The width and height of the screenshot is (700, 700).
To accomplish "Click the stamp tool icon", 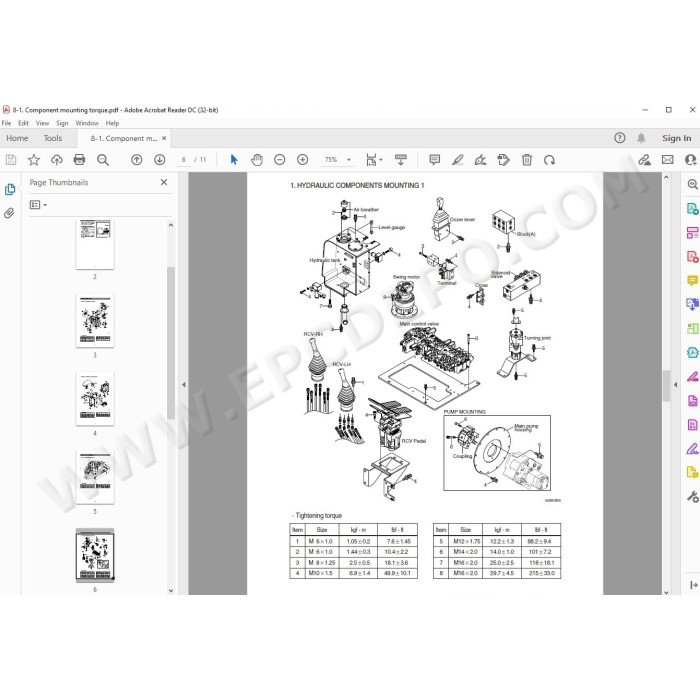I will [504, 160].
